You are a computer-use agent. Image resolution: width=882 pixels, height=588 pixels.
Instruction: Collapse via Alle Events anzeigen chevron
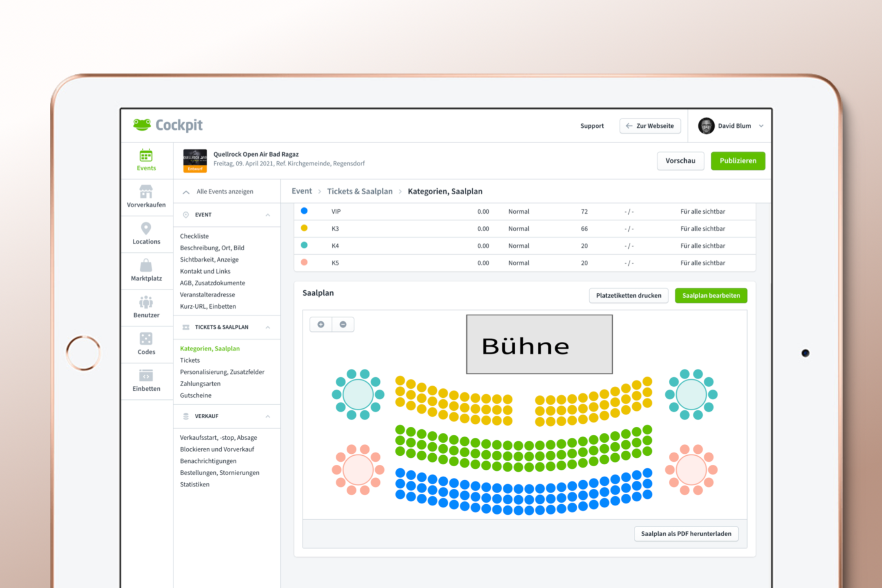[x=186, y=192]
